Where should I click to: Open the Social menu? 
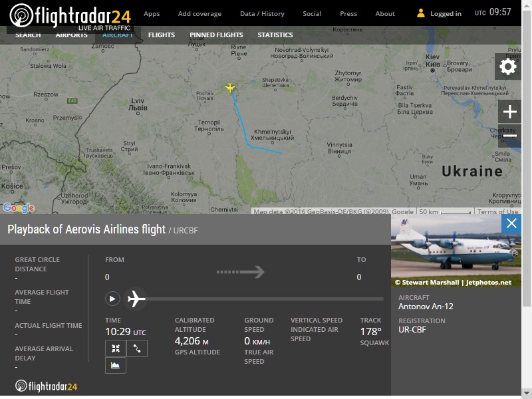312,13
